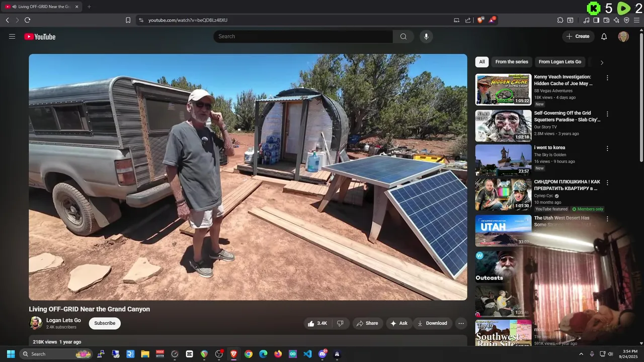
Task: Click the search magnifier button
Action: 404,36
